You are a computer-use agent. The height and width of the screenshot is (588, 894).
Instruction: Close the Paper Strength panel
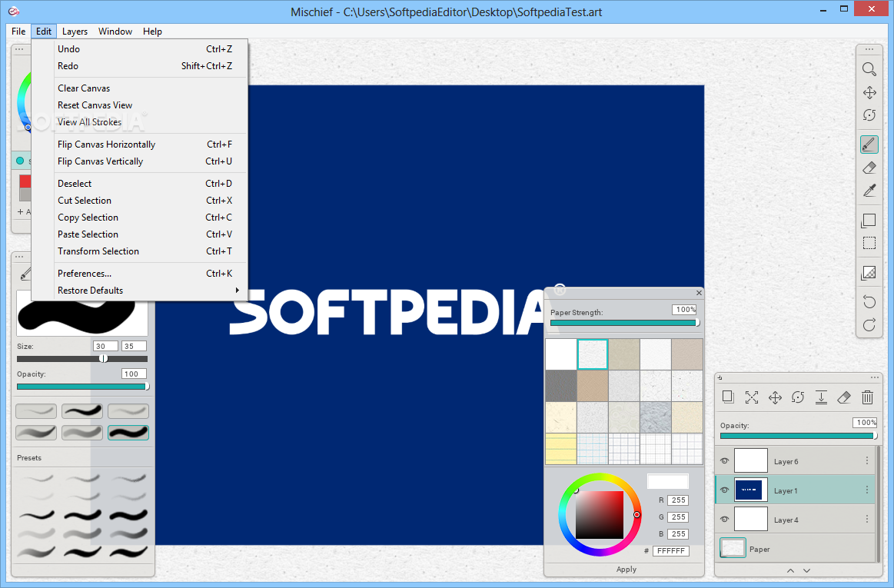699,293
